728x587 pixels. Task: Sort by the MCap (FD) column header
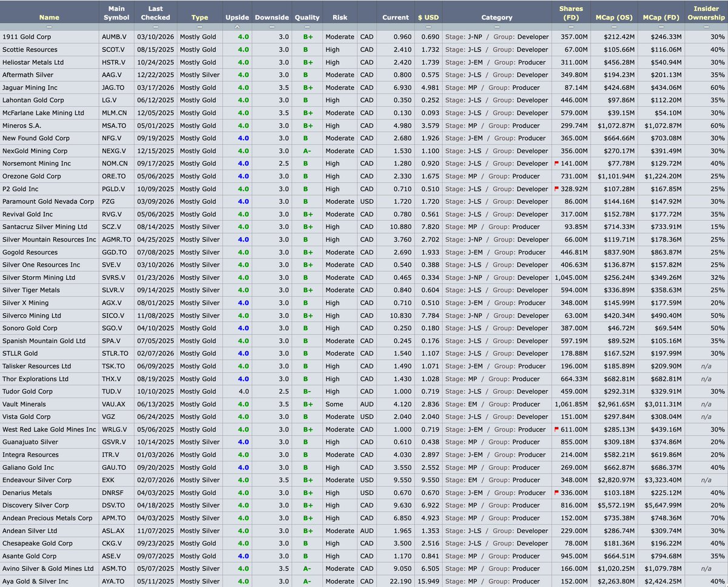pyautogui.click(x=661, y=18)
